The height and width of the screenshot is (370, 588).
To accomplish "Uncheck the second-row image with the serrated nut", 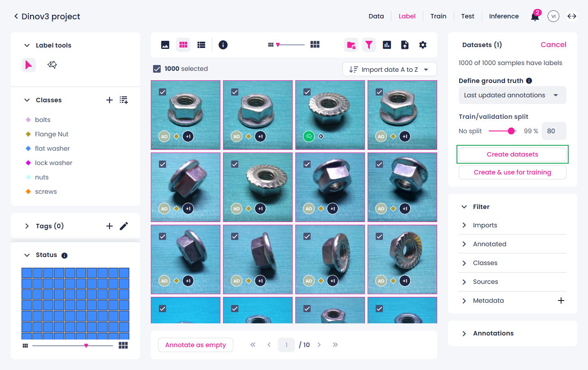I will [x=235, y=164].
